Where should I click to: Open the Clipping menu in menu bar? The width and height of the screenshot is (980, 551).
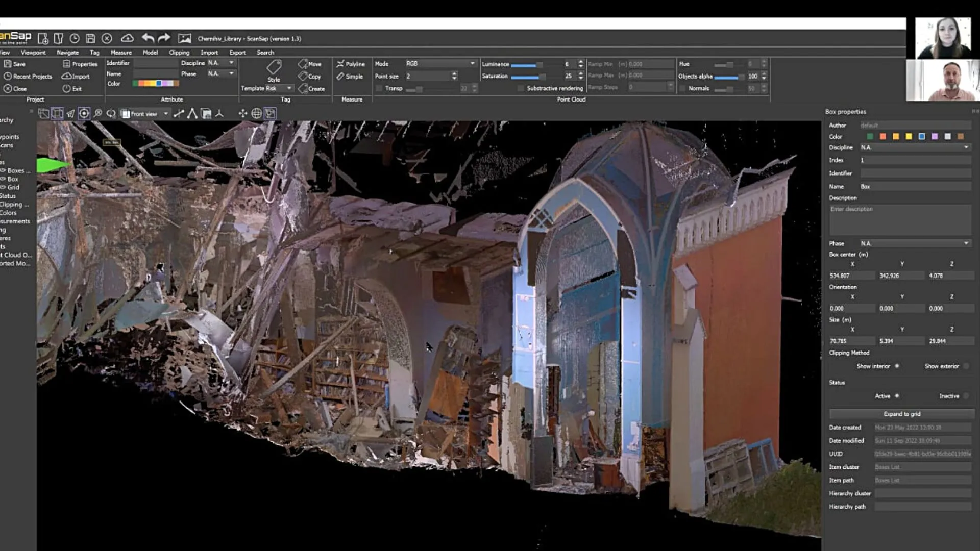click(178, 53)
